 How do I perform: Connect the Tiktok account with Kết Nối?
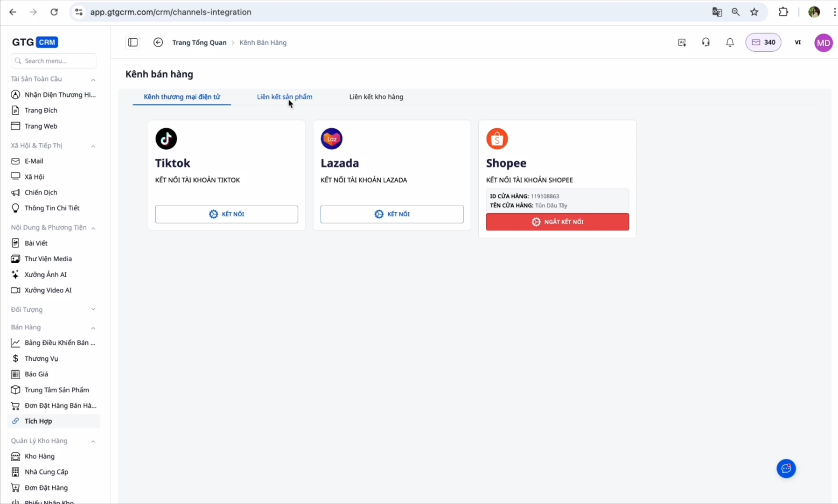tap(226, 214)
